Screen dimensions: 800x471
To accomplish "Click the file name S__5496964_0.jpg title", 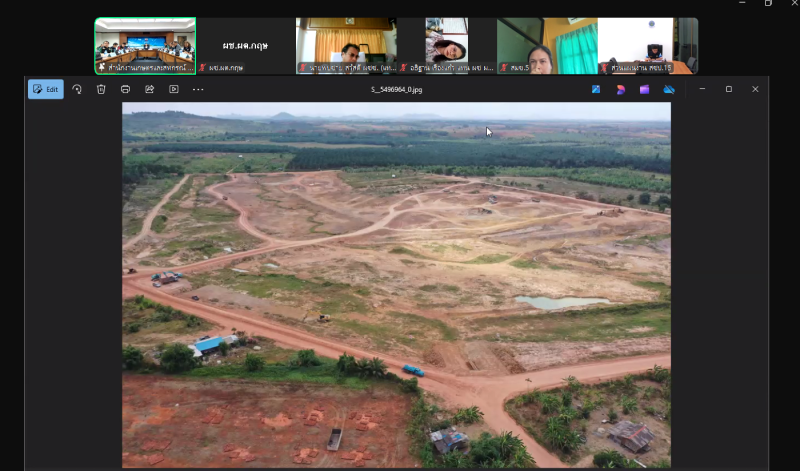I will 396,89.
